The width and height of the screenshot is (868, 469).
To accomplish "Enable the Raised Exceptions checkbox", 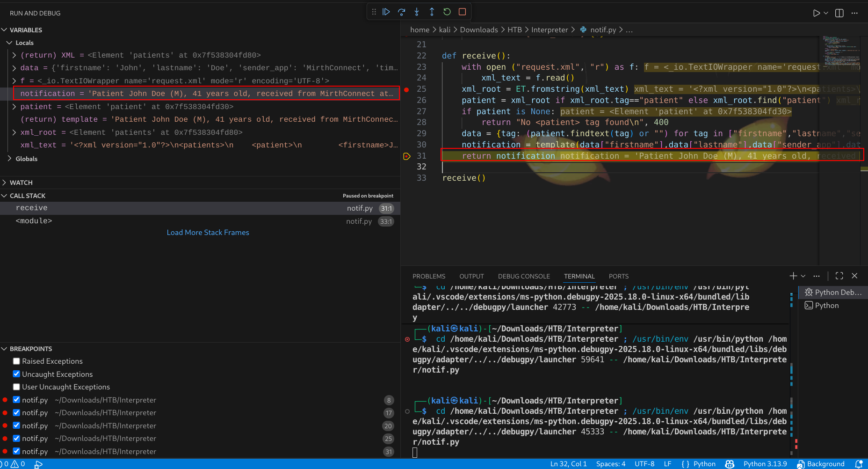I will coord(17,361).
